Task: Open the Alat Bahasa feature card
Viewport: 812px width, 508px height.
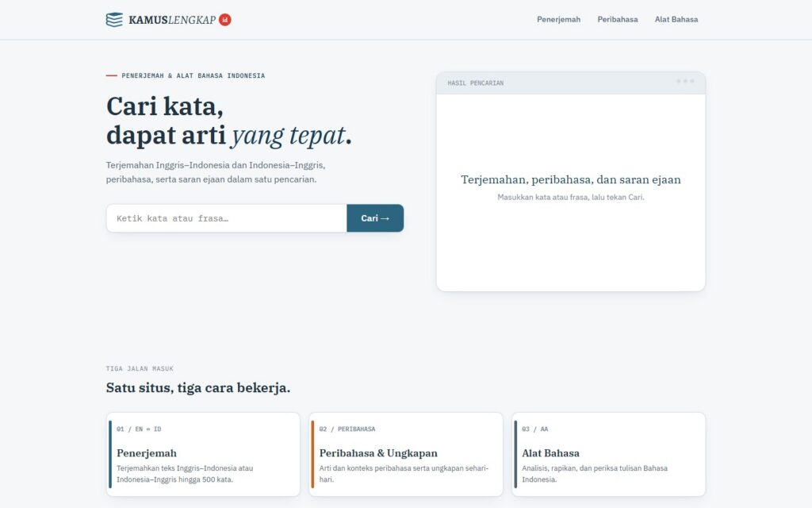Action: tap(608, 454)
